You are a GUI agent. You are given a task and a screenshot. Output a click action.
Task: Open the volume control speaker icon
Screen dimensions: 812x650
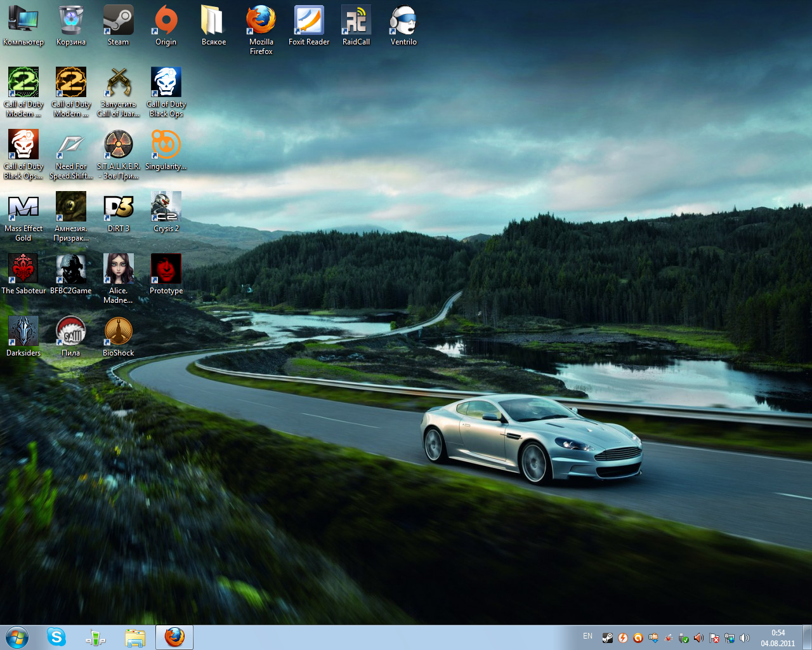tap(745, 638)
